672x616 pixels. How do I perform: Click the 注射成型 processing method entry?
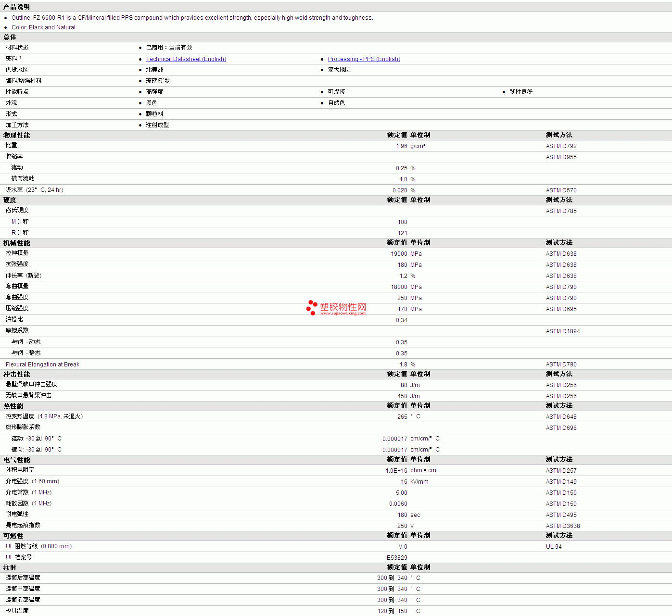(157, 125)
